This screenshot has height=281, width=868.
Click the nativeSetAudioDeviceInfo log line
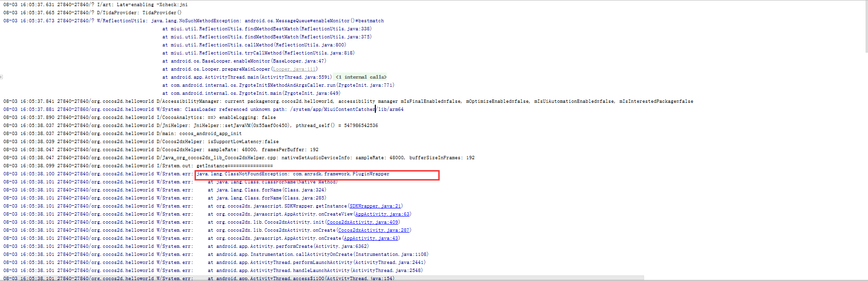239,158
